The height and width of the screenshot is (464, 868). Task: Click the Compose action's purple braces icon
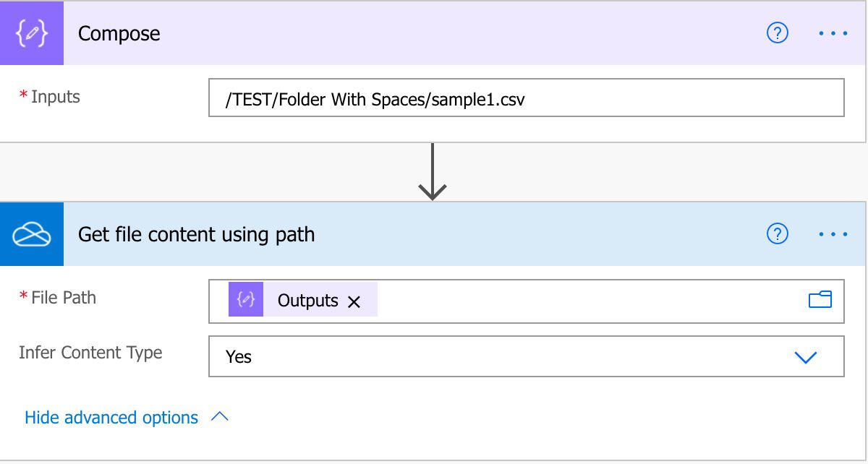(32, 33)
